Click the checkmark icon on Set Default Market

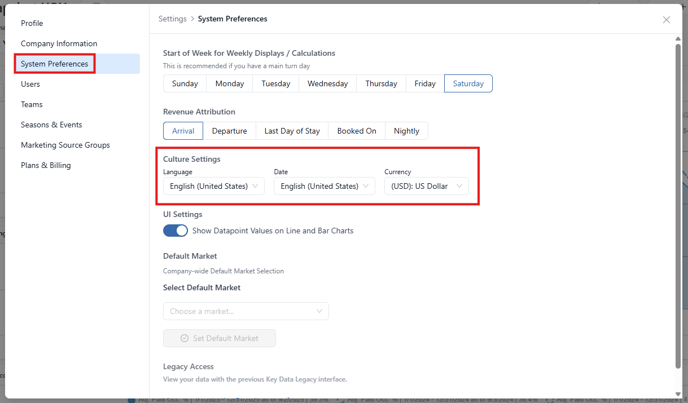tap(184, 338)
